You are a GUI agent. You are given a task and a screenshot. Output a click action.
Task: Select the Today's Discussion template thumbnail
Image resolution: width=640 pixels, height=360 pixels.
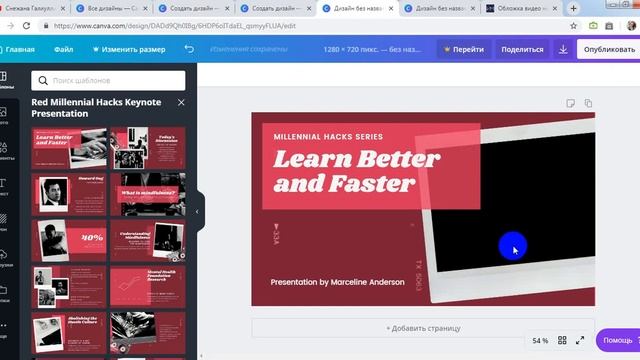point(148,148)
